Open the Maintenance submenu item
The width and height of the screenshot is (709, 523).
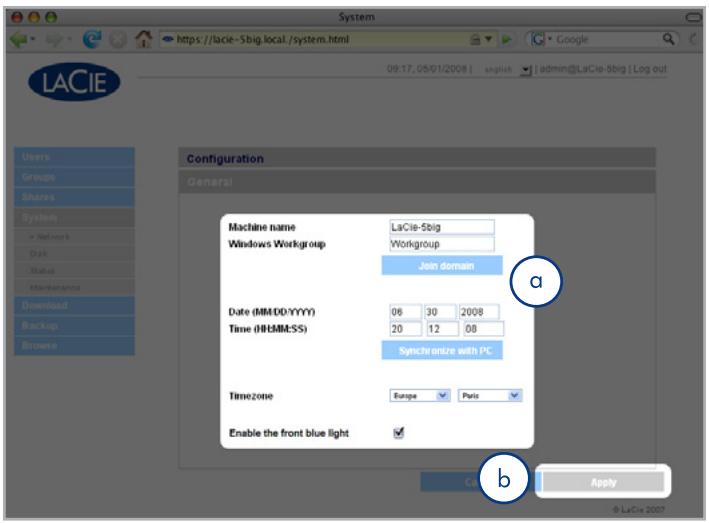pyautogui.click(x=74, y=287)
